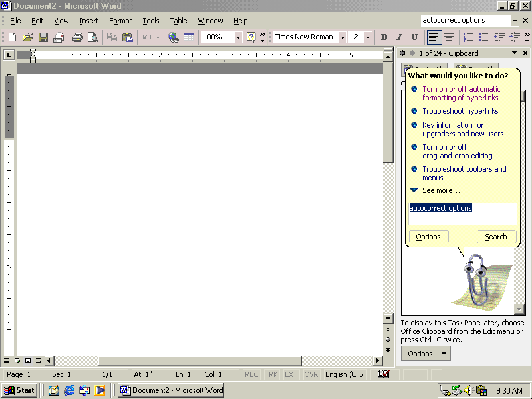Click the tab stop selector at ruler corner
The width and height of the screenshot is (532, 399).
(x=9, y=55)
